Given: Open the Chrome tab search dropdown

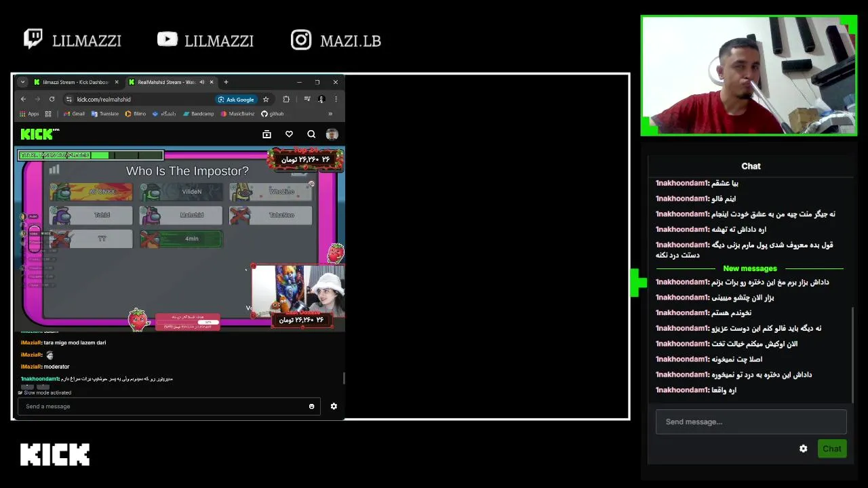Looking at the screenshot, I should point(22,82).
